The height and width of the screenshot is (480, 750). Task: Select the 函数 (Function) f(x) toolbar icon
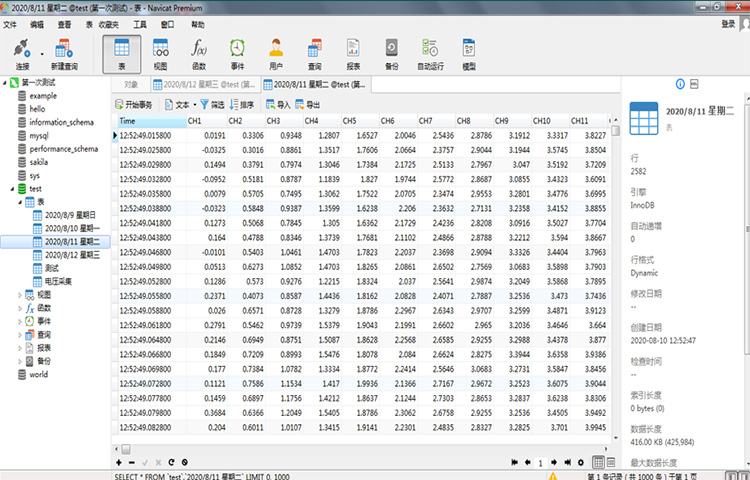point(198,51)
